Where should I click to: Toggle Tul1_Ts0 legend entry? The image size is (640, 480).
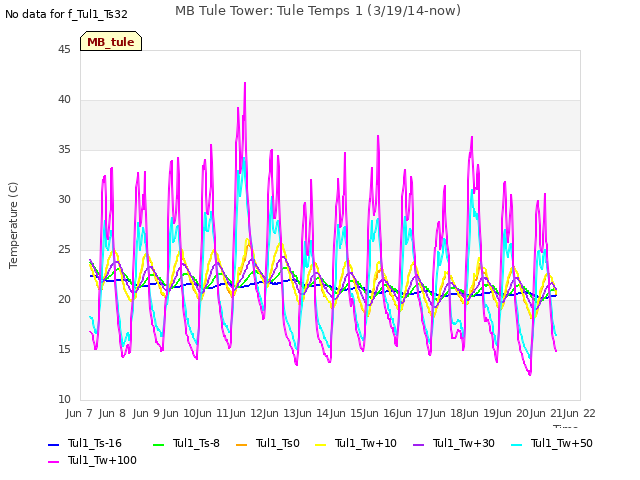[x=268, y=444]
